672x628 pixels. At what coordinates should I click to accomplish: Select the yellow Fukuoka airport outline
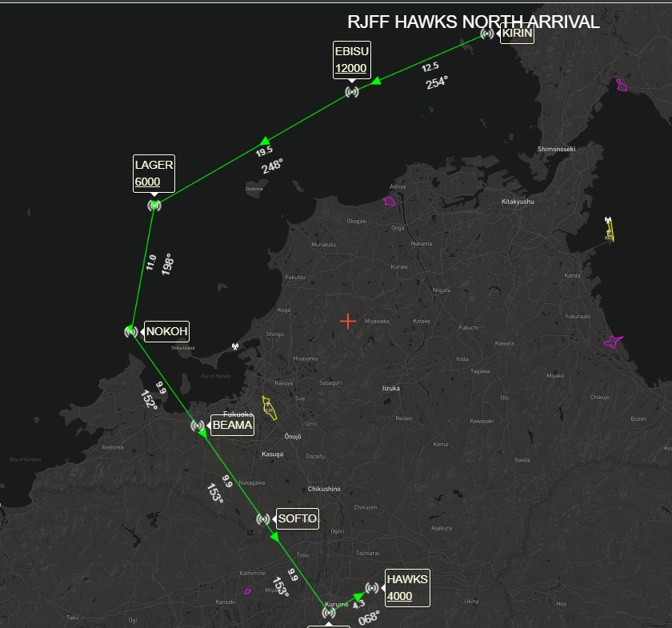coord(269,408)
